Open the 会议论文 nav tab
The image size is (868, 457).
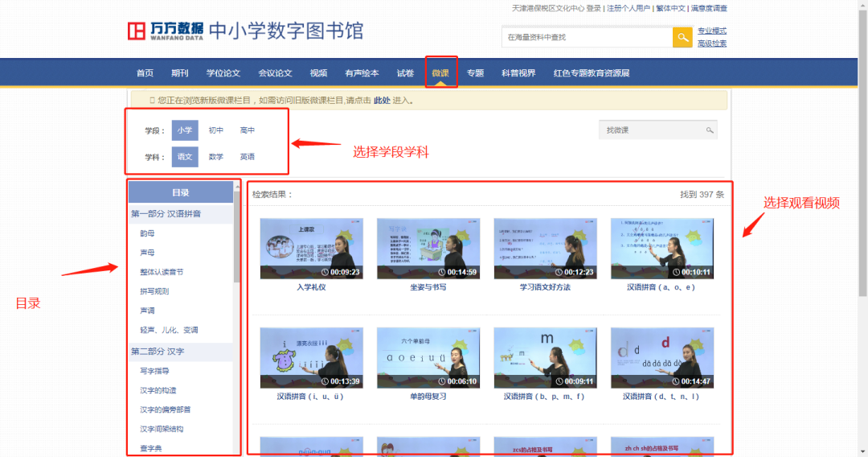pos(275,73)
